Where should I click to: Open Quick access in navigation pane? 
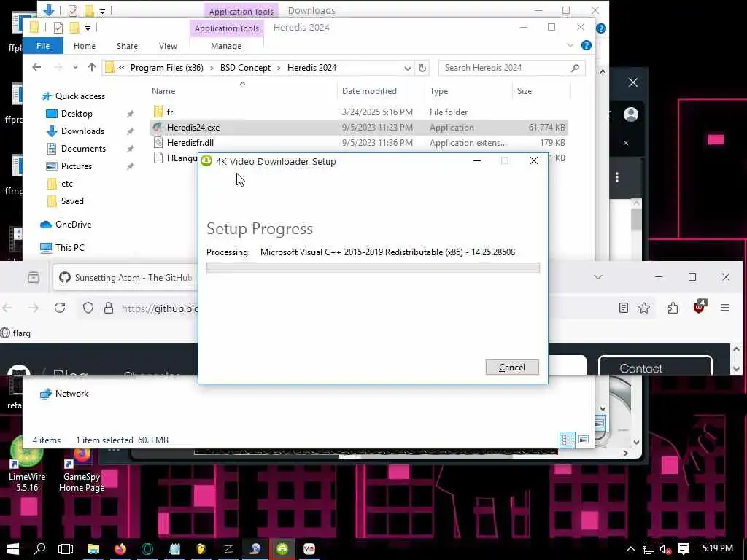(80, 96)
